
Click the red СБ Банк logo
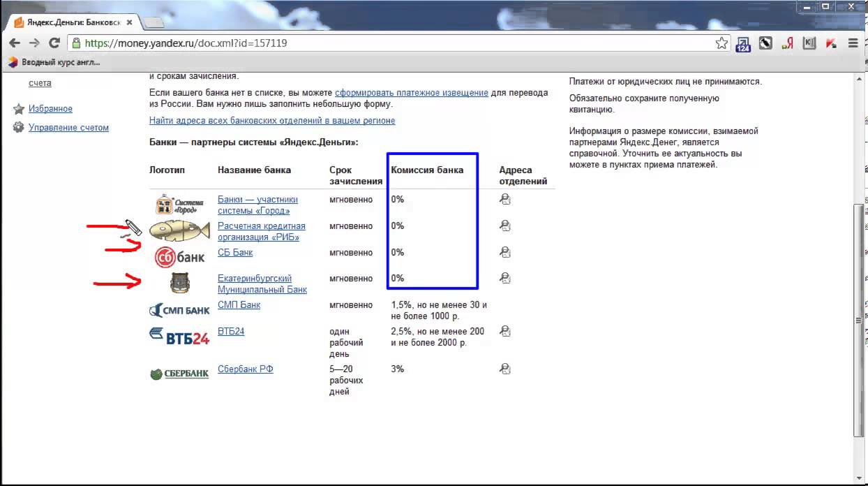179,257
